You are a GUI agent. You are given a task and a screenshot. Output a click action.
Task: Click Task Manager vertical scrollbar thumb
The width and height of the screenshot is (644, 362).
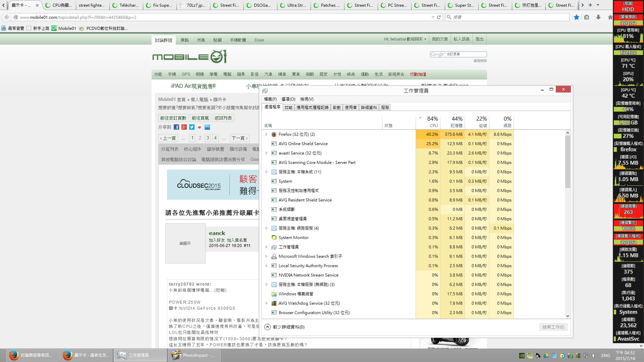coord(568,162)
